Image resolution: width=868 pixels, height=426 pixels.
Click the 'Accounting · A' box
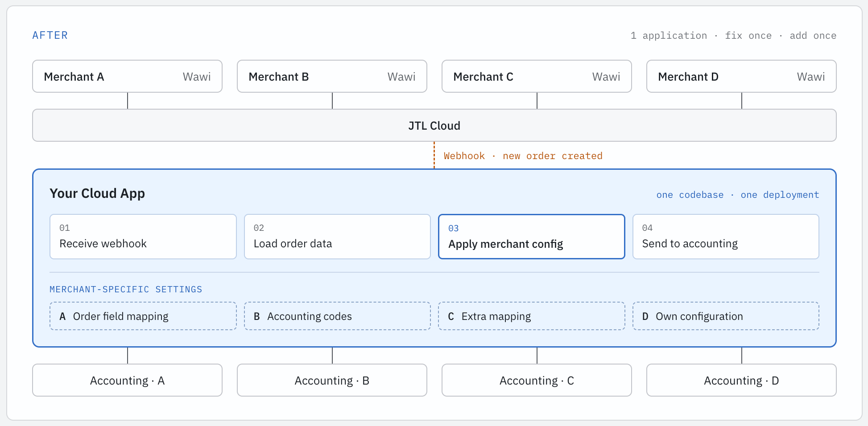127,380
